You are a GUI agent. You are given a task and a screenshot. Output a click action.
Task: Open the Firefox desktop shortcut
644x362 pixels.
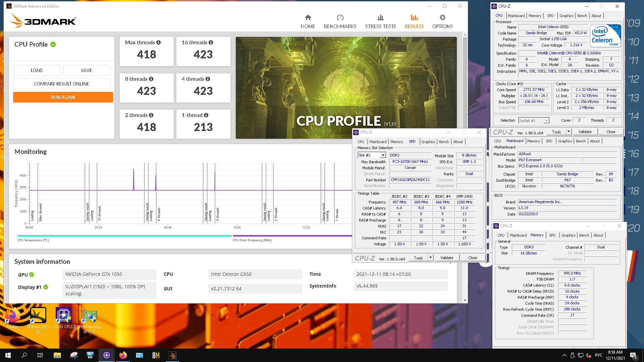[x=13, y=318]
